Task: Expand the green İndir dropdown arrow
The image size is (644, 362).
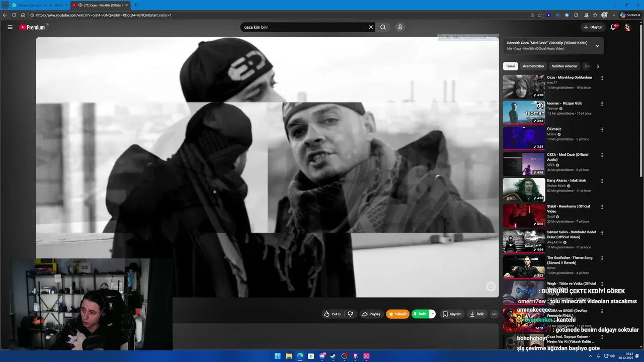Action: (x=432, y=314)
